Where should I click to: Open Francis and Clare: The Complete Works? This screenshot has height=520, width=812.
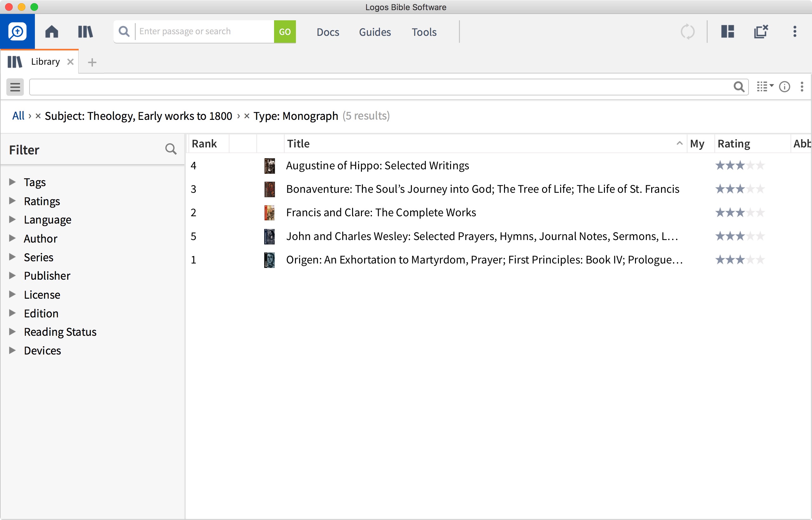click(x=381, y=213)
